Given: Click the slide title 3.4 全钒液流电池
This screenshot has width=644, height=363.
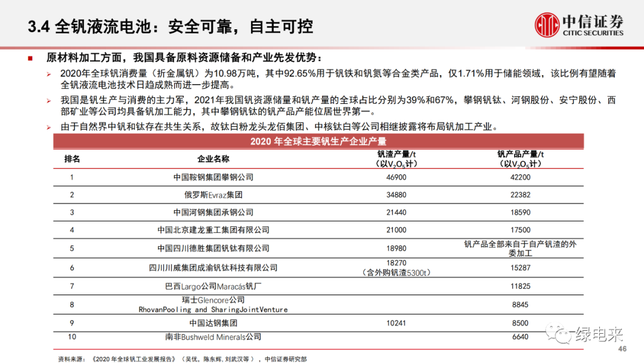Looking at the screenshot, I should [171, 27].
